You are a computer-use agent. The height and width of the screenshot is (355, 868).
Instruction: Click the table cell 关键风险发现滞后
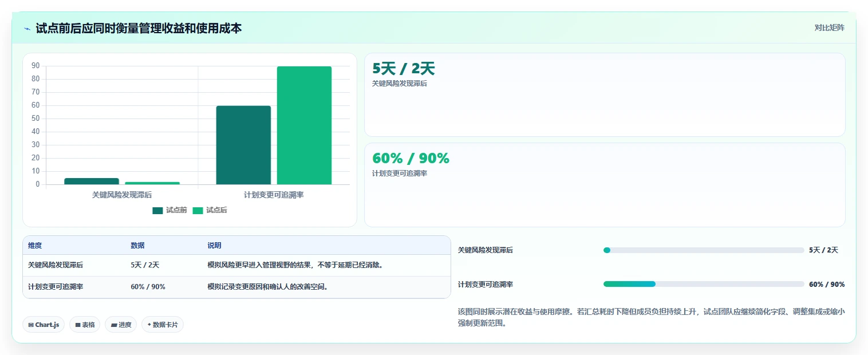[56, 265]
